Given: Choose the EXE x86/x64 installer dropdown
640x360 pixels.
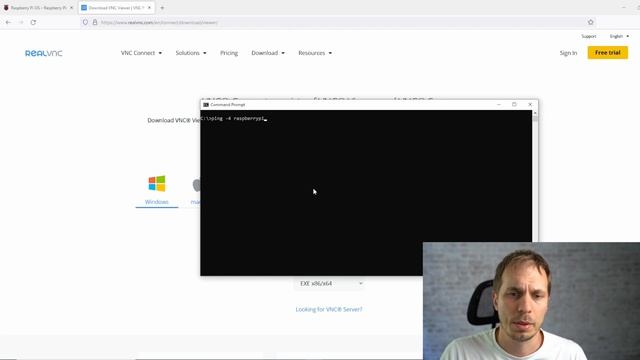Looking at the screenshot, I should pyautogui.click(x=329, y=283).
